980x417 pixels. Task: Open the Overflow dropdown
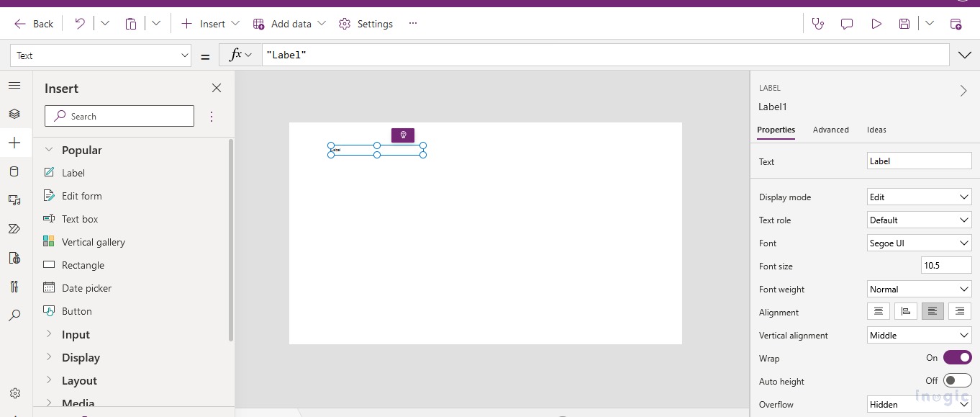point(919,404)
